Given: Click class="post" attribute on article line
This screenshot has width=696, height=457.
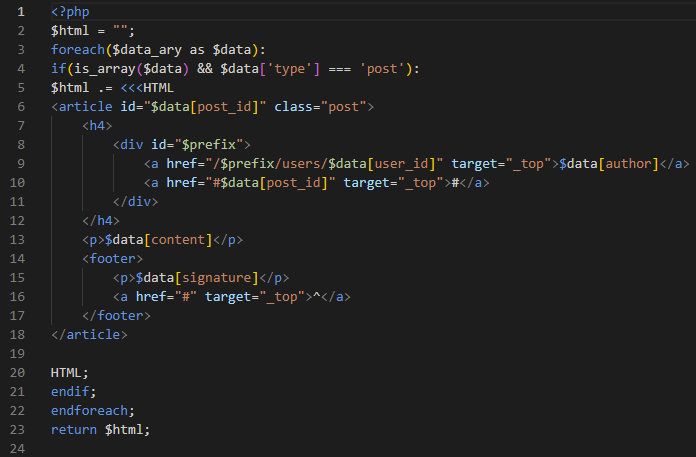Looking at the screenshot, I should (x=320, y=107).
